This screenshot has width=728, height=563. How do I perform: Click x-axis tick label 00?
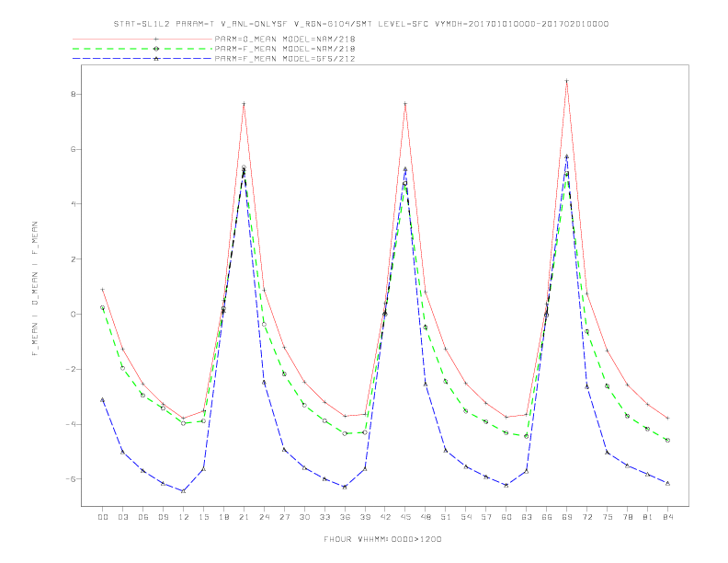[x=103, y=517]
